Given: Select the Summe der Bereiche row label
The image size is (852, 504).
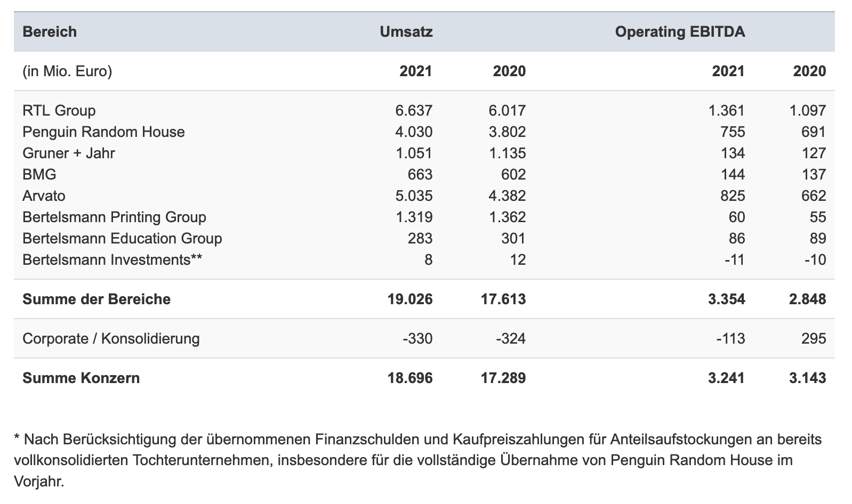Looking at the screenshot, I should (x=97, y=299).
